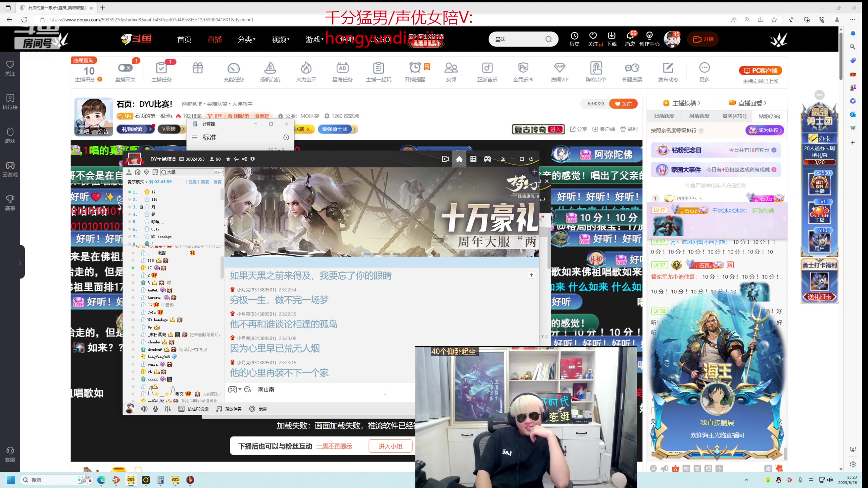This screenshot has width=868, height=488.
Task: Open audio mixer sliders icon in bottom bar
Action: (x=167, y=409)
